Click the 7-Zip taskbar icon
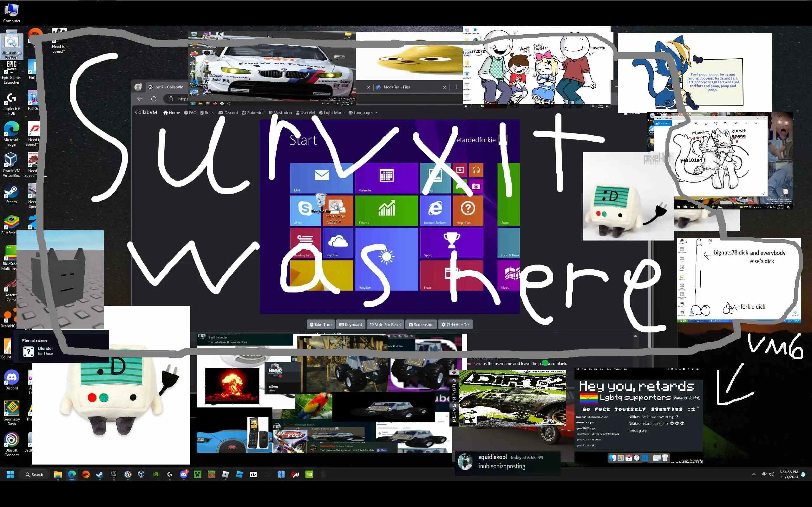This screenshot has height=507, width=812. pyautogui.click(x=253, y=474)
